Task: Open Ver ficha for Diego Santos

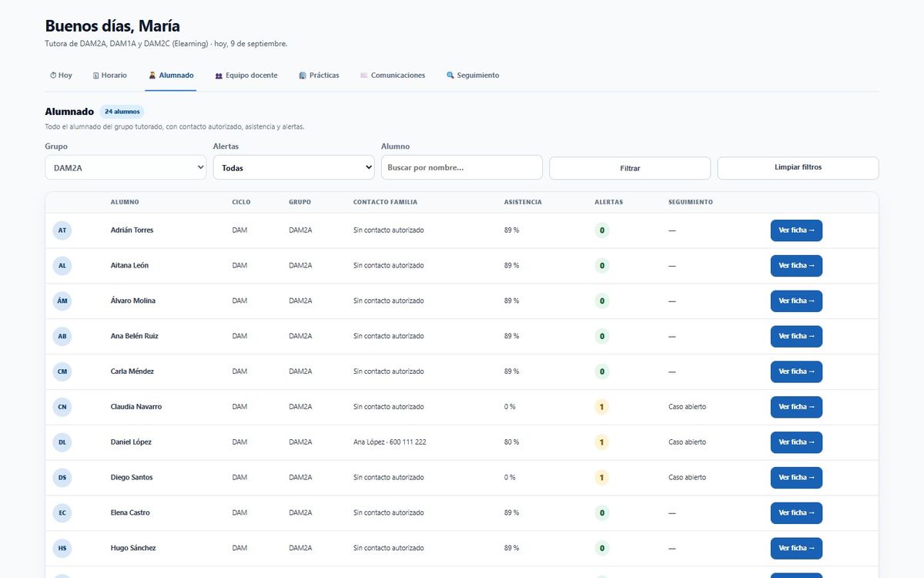Action: pos(796,478)
